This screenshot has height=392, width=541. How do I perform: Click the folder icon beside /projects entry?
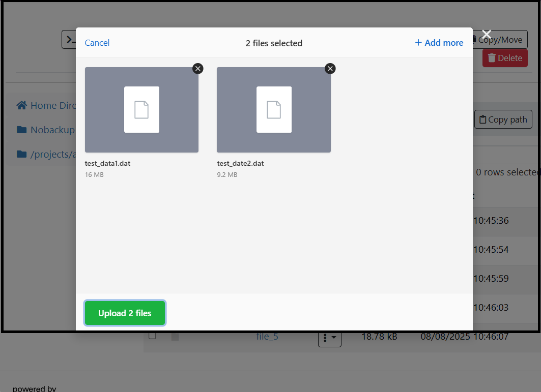coord(21,154)
